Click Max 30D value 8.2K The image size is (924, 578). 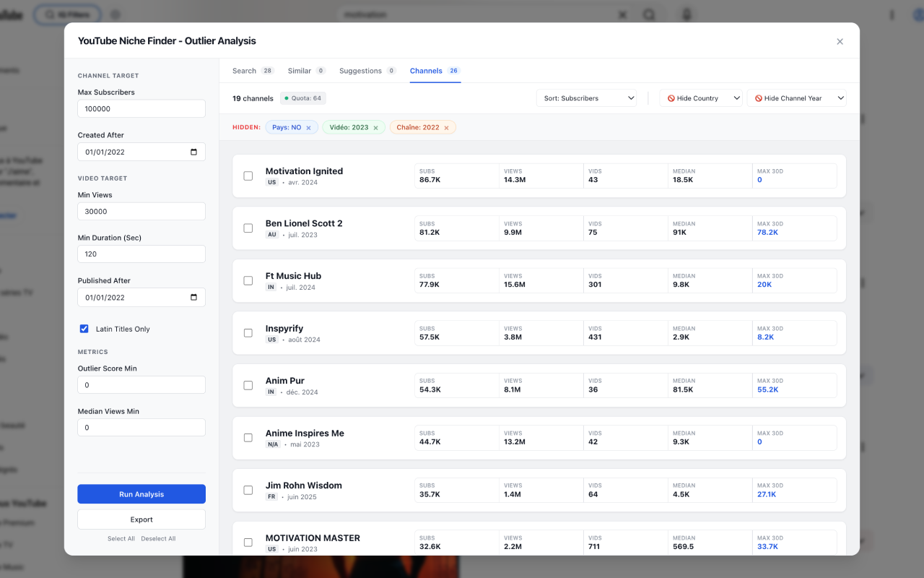click(x=765, y=337)
